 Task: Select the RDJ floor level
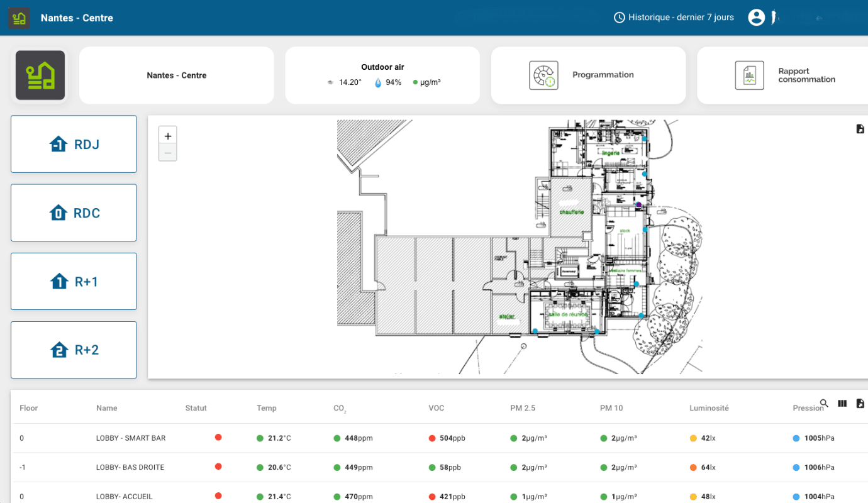(x=74, y=144)
